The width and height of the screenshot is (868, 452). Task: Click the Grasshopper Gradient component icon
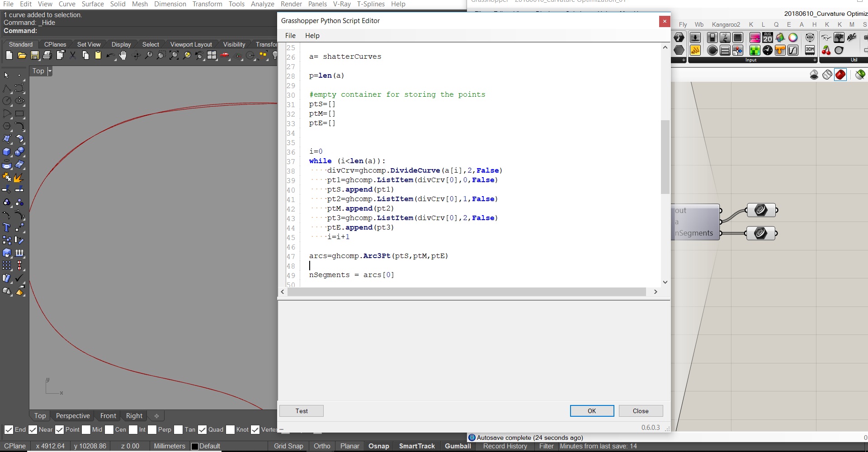click(x=755, y=38)
